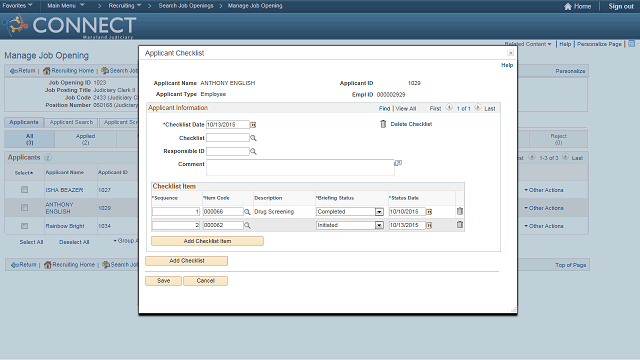Open the Main Menu dropdown

[x=65, y=6]
